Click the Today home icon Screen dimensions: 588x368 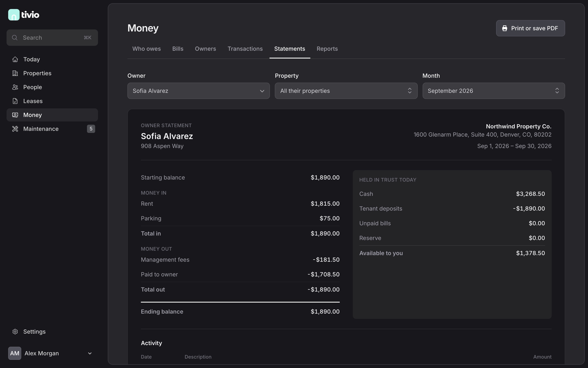click(15, 59)
